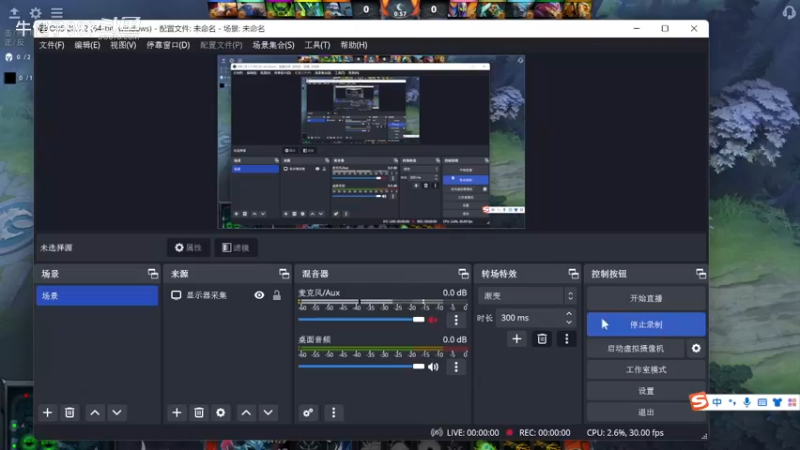Open the 停靠窗口(D) menu
The height and width of the screenshot is (450, 800).
pyautogui.click(x=168, y=45)
